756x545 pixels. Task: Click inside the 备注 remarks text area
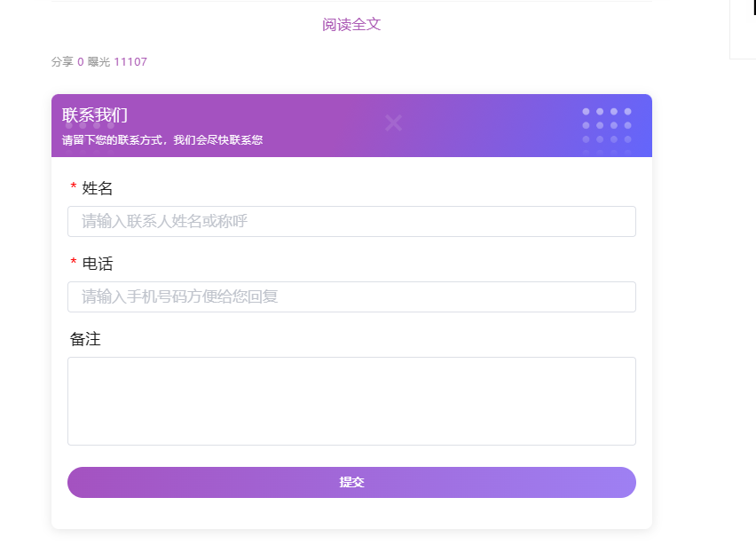(351, 401)
